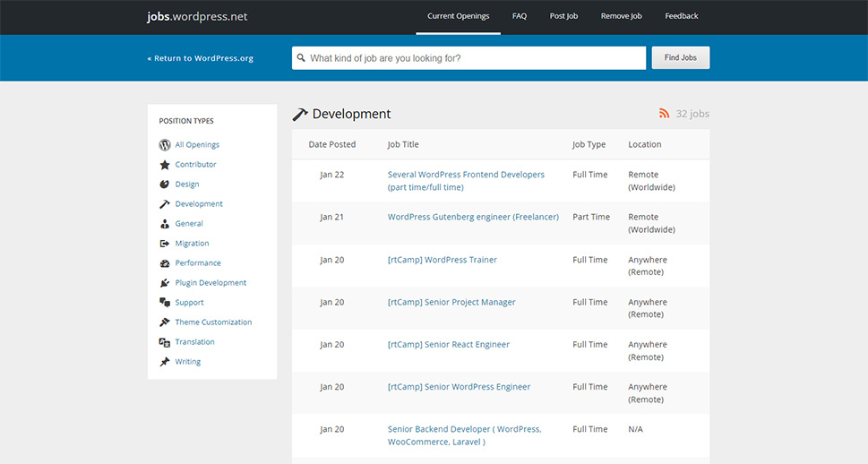This screenshot has height=464, width=868.
Task: Open the Senior Backend Developer job listing
Action: pos(464,435)
